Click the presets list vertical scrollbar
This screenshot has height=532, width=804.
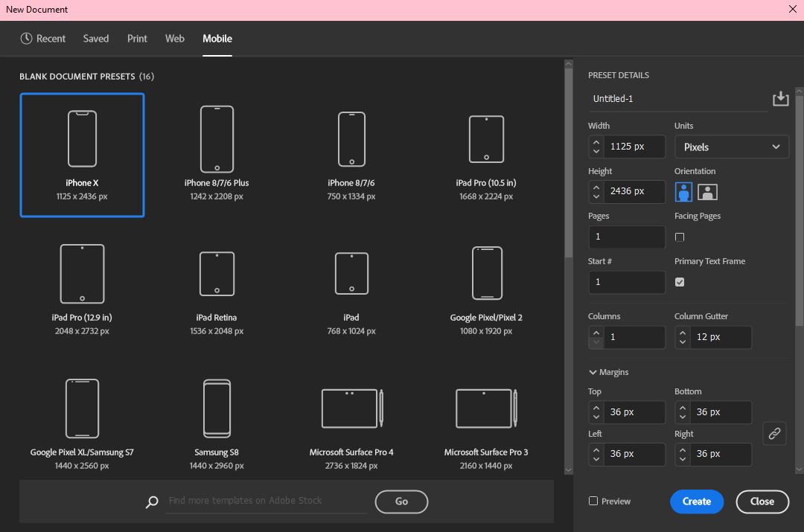click(568, 163)
